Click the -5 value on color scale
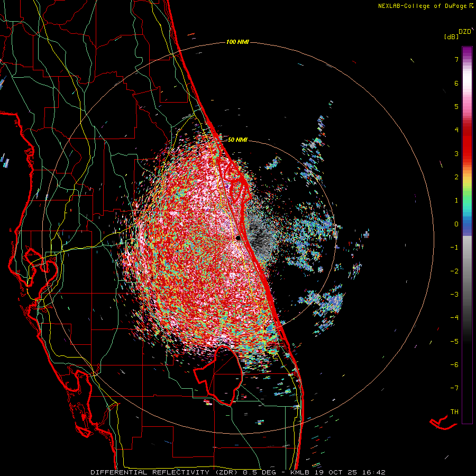This screenshot has height=476, width=476. pyautogui.click(x=454, y=342)
